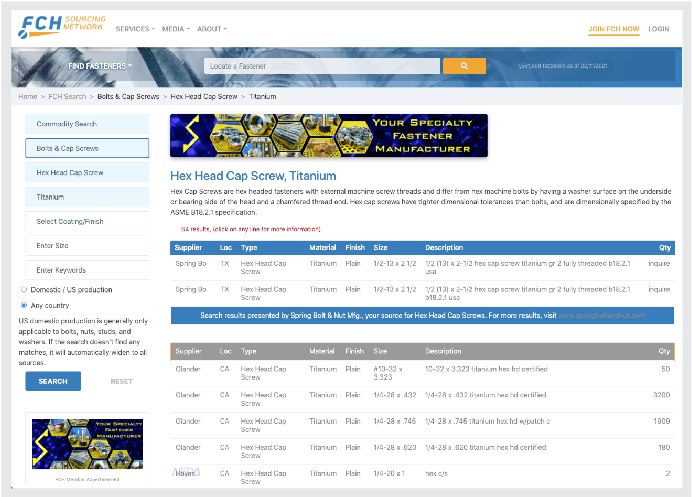Viewport: 692px width, 497px height.
Task: Click the quantity 3200 cell
Action: (661, 395)
